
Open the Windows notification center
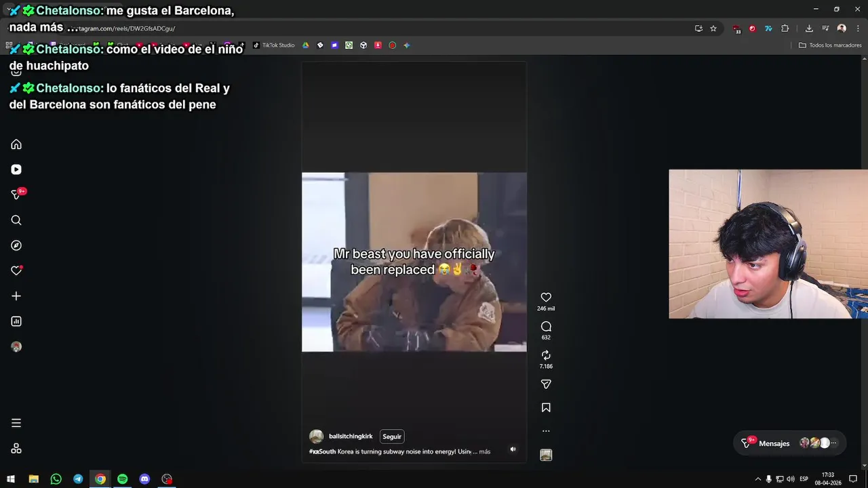tap(853, 479)
